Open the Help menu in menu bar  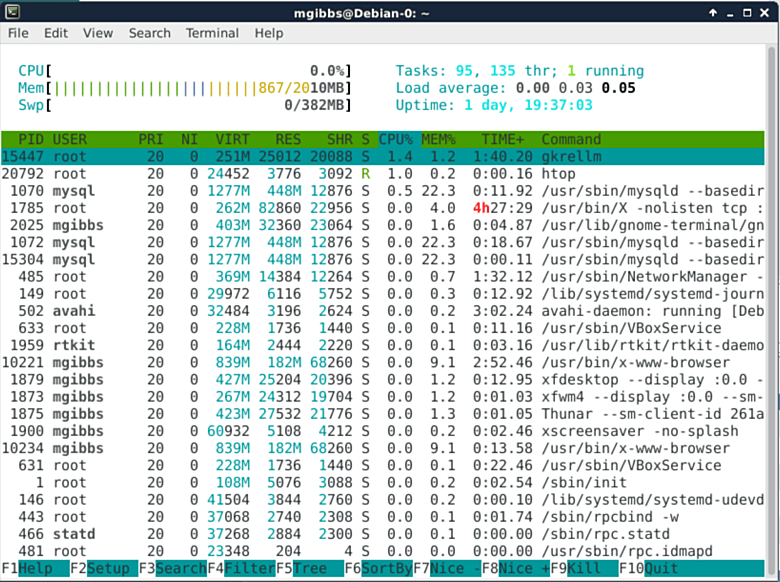click(x=268, y=33)
